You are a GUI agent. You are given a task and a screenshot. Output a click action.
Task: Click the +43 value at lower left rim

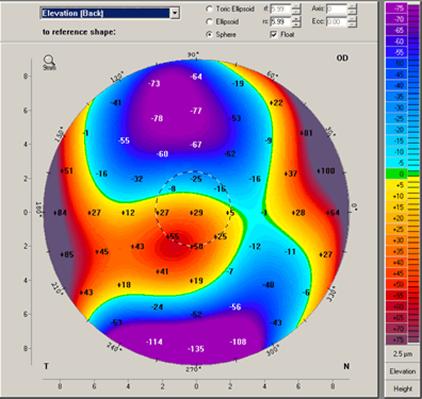tap(86, 292)
